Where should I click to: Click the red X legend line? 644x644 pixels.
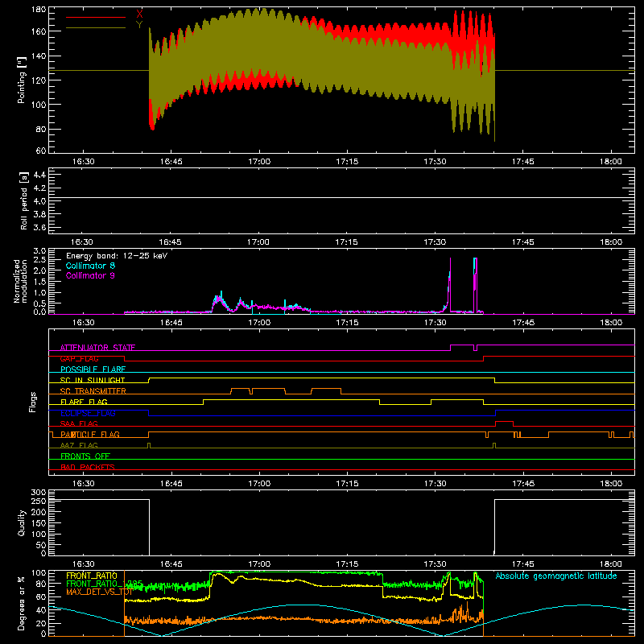point(96,17)
